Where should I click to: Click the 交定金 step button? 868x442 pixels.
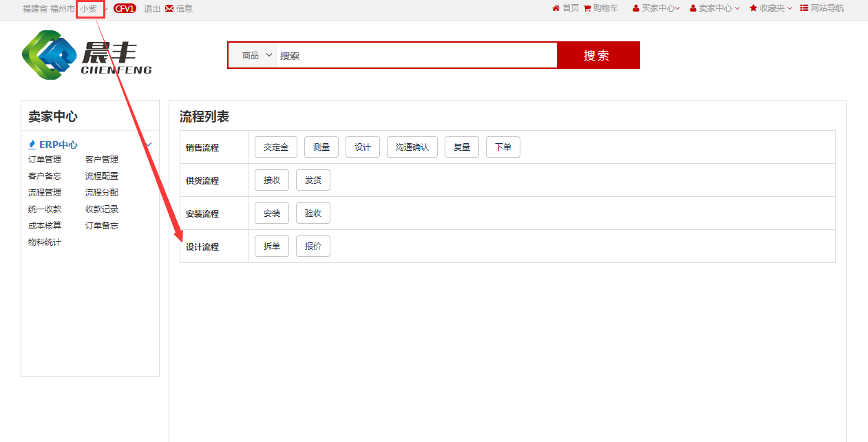[276, 147]
